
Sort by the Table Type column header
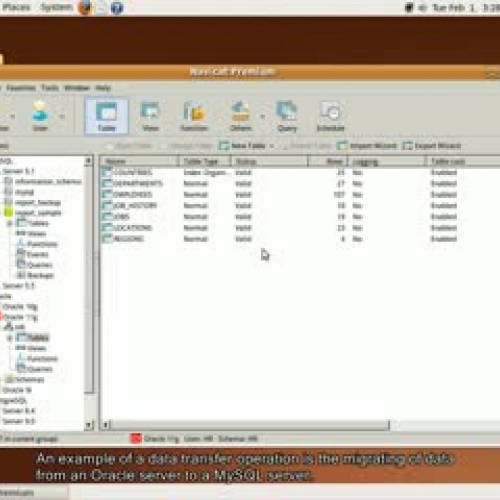coord(205,162)
